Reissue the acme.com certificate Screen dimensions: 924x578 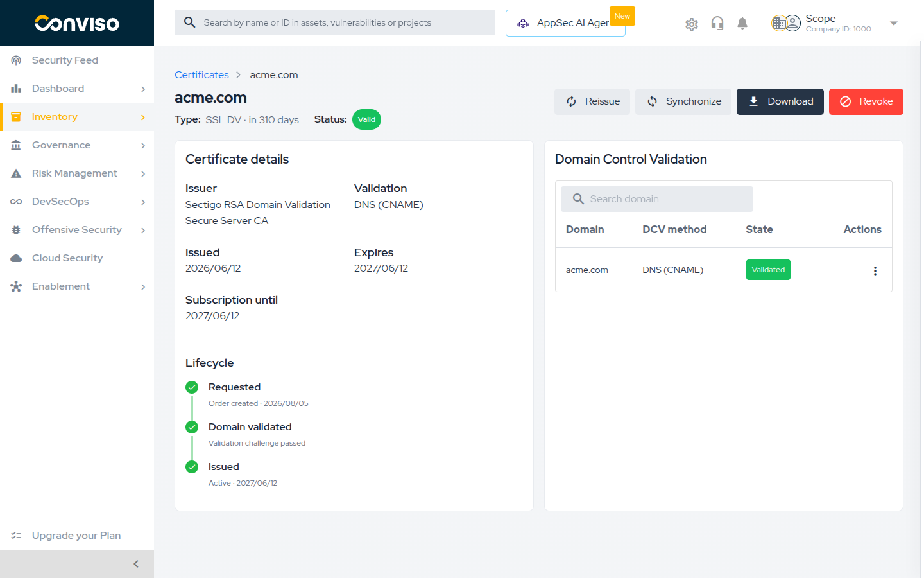tap(592, 101)
